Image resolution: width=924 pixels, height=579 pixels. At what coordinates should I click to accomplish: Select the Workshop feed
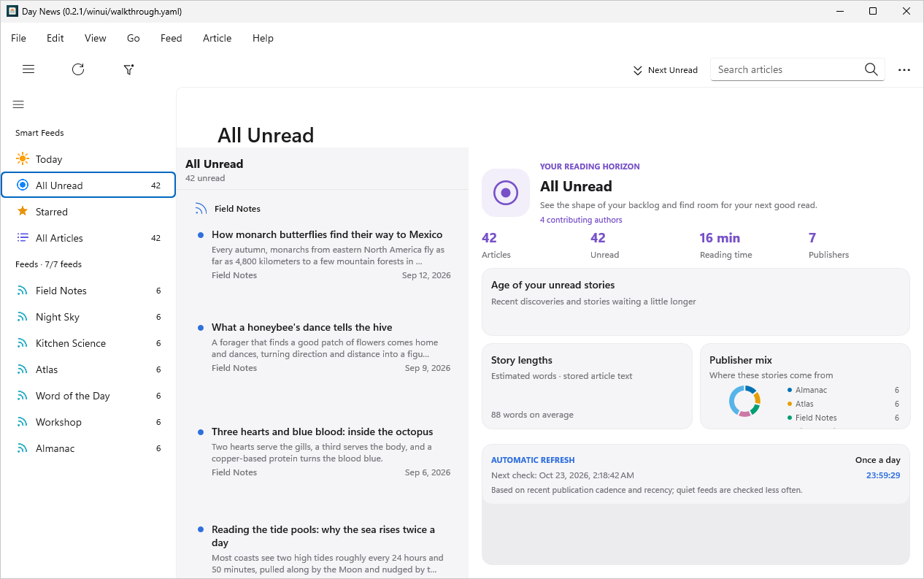point(88,422)
